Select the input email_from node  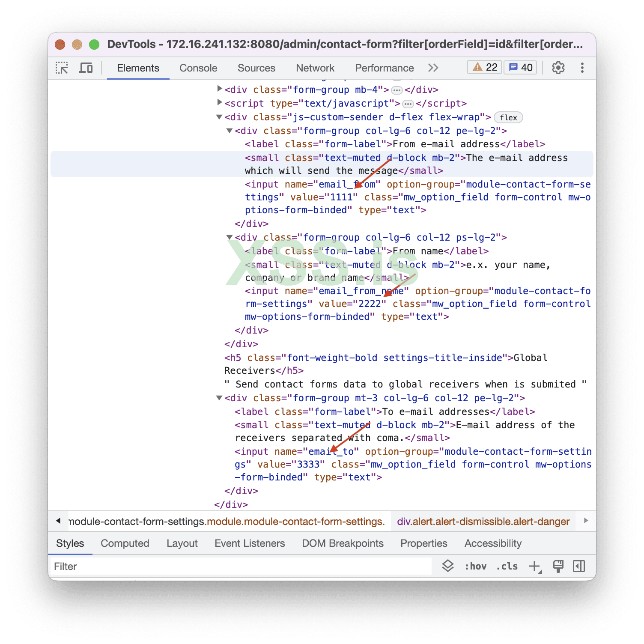click(418, 197)
